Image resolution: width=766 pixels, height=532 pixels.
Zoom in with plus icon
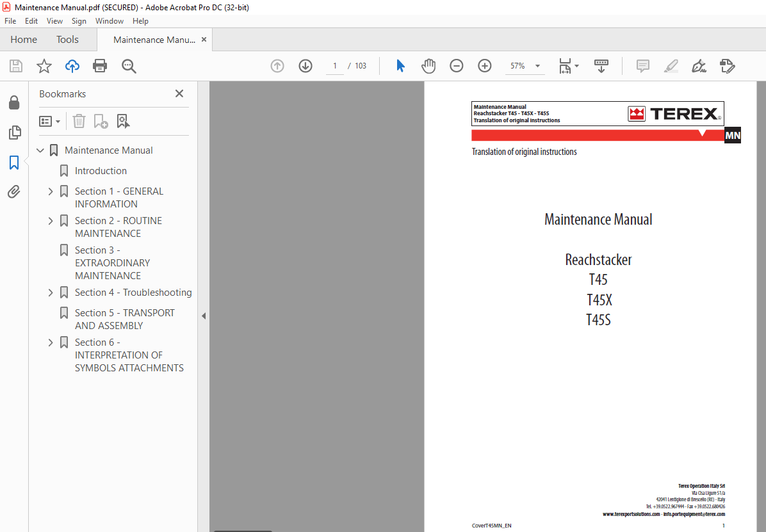pyautogui.click(x=485, y=66)
